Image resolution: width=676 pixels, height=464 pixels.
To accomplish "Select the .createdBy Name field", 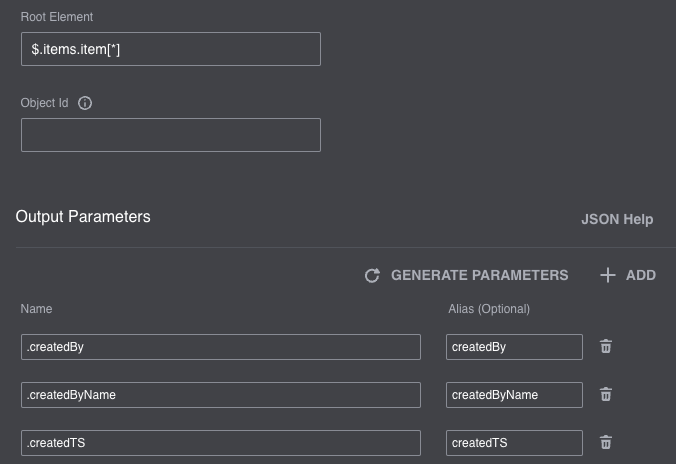I will point(220,347).
